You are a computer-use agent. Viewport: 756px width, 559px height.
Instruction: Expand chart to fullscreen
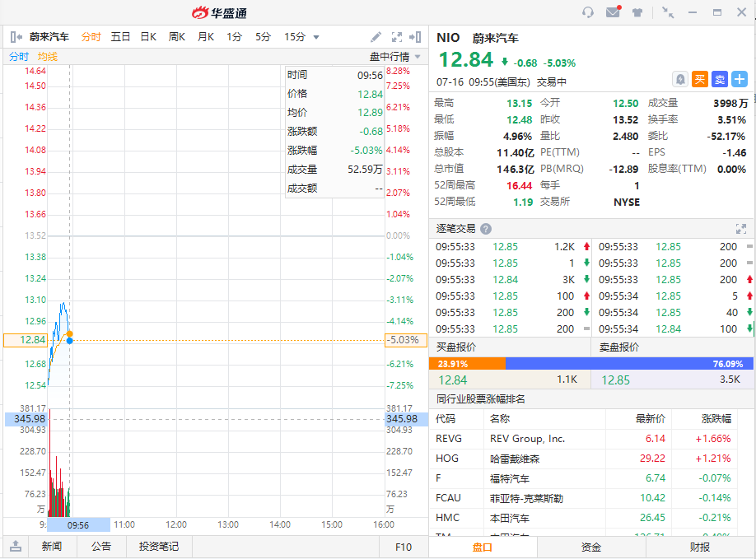tap(397, 37)
